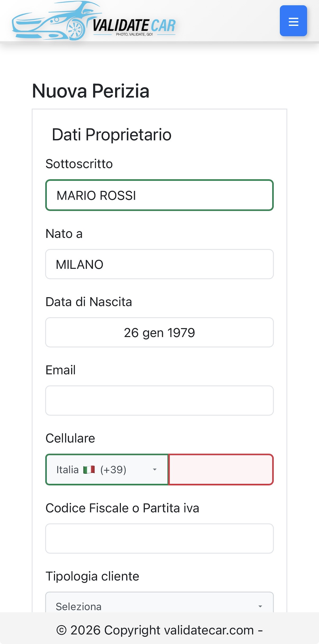This screenshot has height=644, width=319.
Task: Open the Data di Nascita date picker
Action: point(159,332)
